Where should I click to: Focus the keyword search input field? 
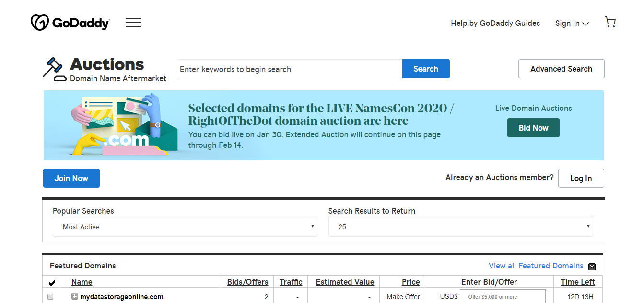coord(290,69)
